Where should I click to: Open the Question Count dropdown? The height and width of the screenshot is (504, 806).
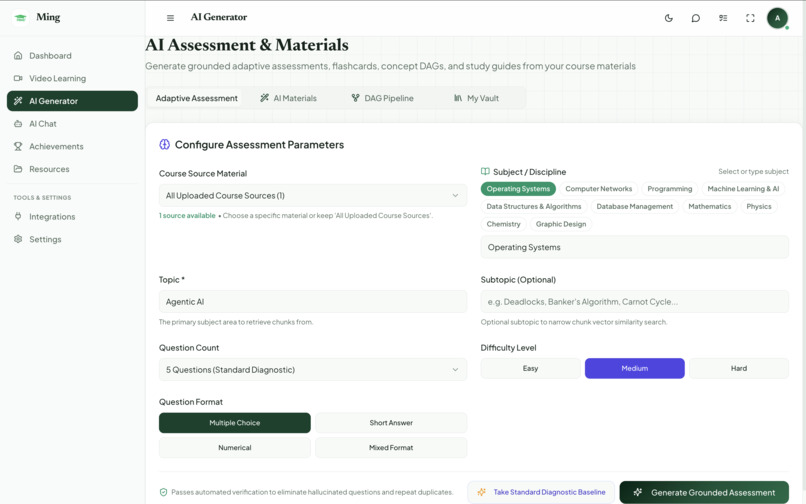[x=313, y=370]
